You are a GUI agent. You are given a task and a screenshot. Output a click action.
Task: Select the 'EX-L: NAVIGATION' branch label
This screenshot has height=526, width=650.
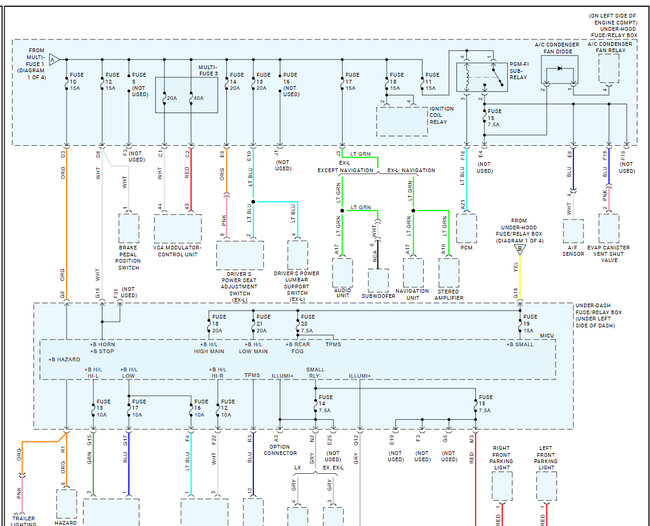pos(411,170)
